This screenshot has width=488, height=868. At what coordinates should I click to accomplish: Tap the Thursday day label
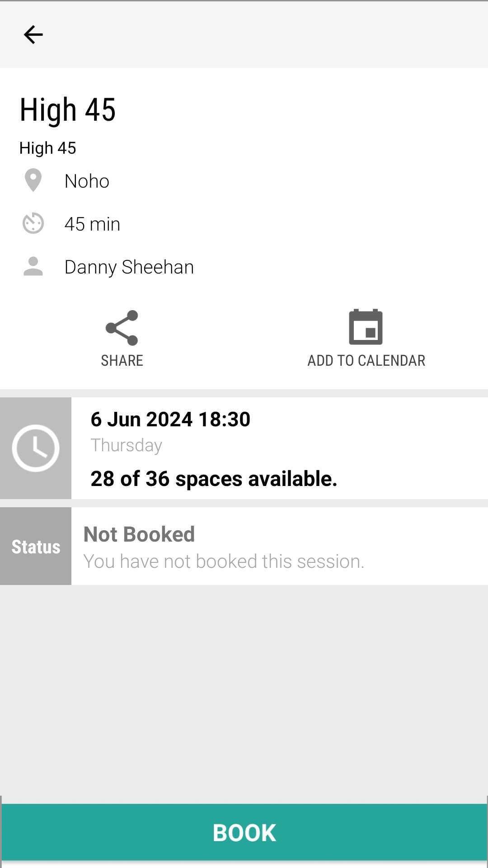point(127,445)
